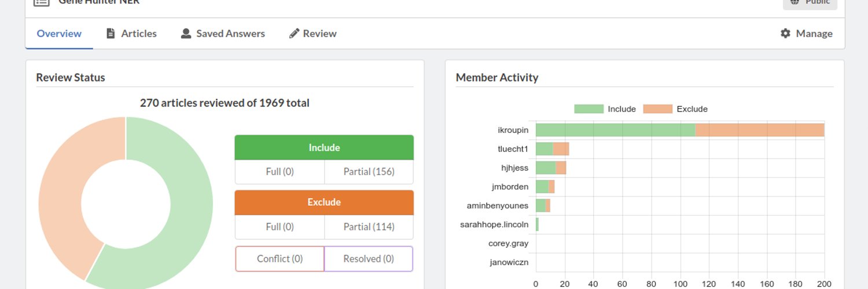Click the list icon beside project title
This screenshot has width=868, height=289.
pyautogui.click(x=41, y=2)
